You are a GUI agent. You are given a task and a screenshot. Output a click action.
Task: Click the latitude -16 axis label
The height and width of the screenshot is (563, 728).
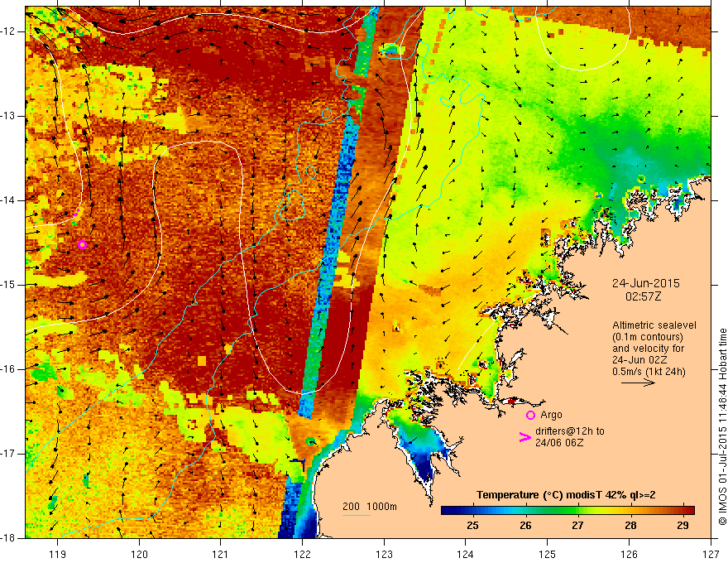pyautogui.click(x=8, y=369)
